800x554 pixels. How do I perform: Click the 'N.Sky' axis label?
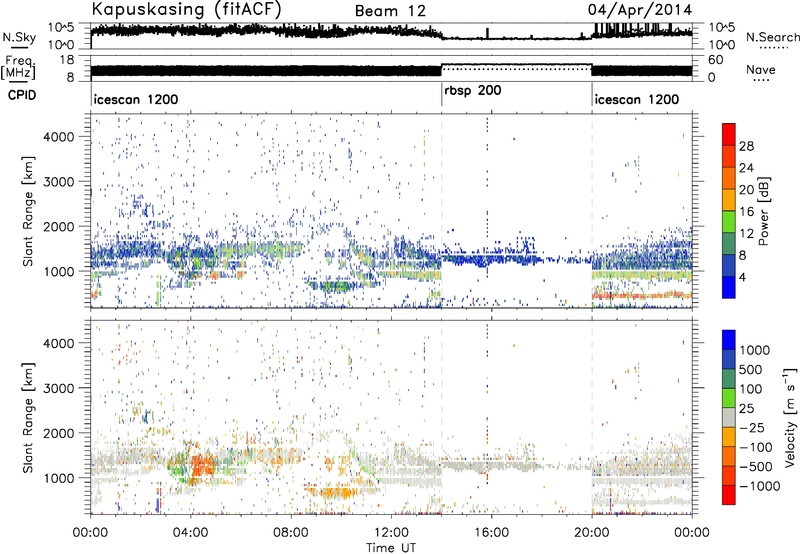coord(19,37)
